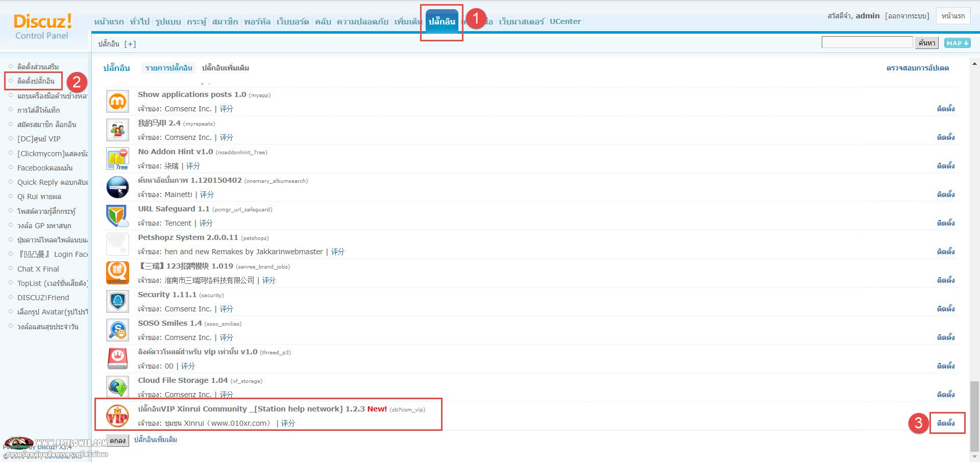Open the รูปแบบ menu tab

(x=168, y=21)
